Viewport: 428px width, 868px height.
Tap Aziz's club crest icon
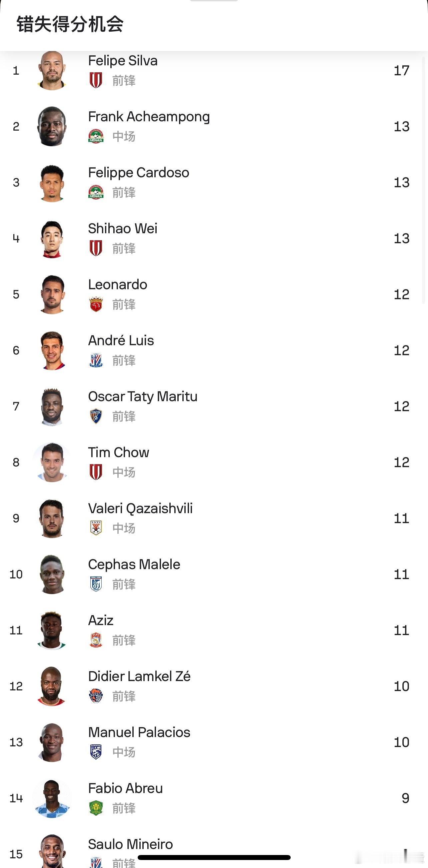pos(96,640)
